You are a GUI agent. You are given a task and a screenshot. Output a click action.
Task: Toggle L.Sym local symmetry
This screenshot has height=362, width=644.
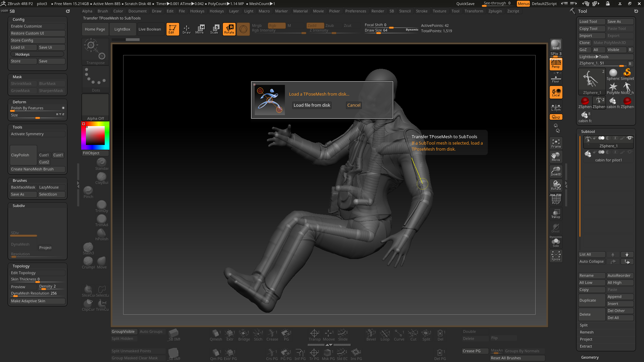point(556,107)
